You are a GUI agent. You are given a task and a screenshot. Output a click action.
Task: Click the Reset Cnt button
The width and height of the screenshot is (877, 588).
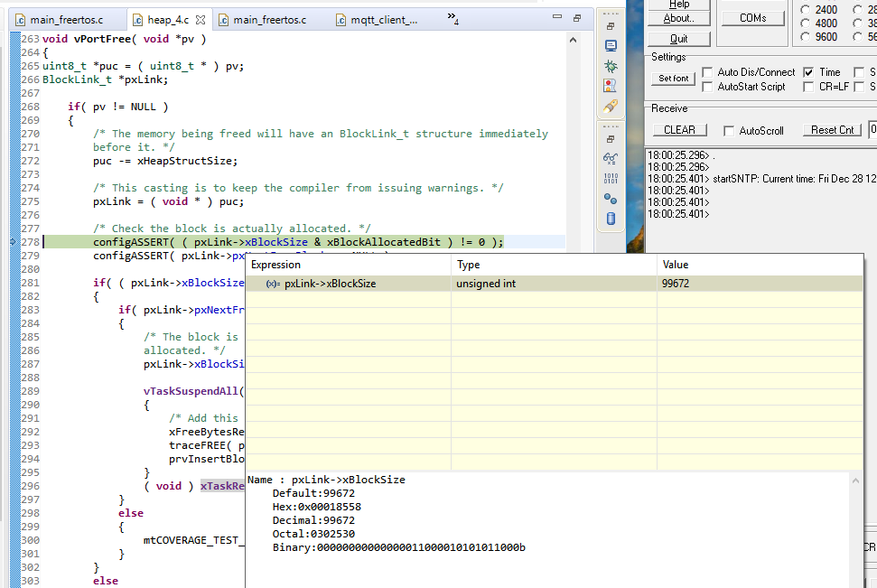tap(832, 130)
